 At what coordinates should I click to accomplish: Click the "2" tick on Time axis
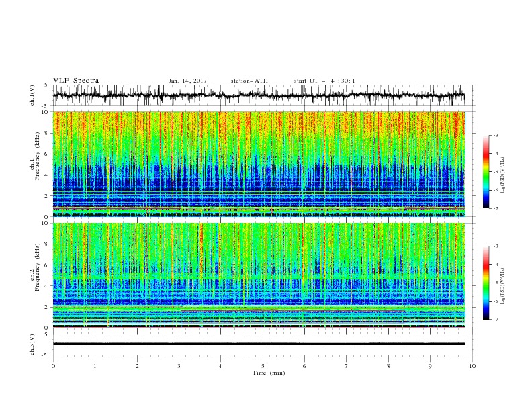tap(137, 366)
